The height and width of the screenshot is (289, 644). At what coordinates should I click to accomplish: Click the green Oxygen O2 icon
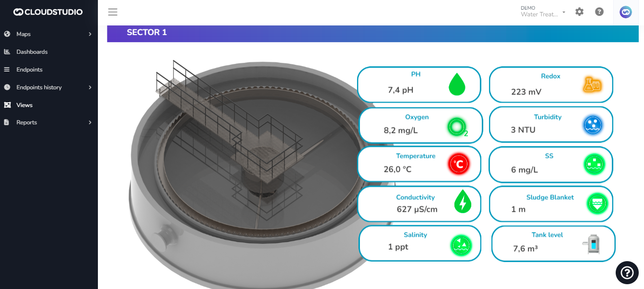click(456, 127)
